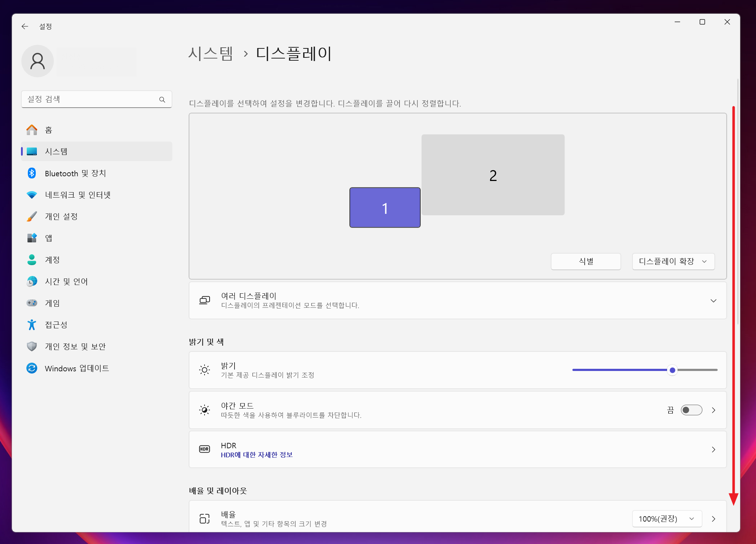Click the search magnifier icon
This screenshot has height=544, width=756.
162,100
